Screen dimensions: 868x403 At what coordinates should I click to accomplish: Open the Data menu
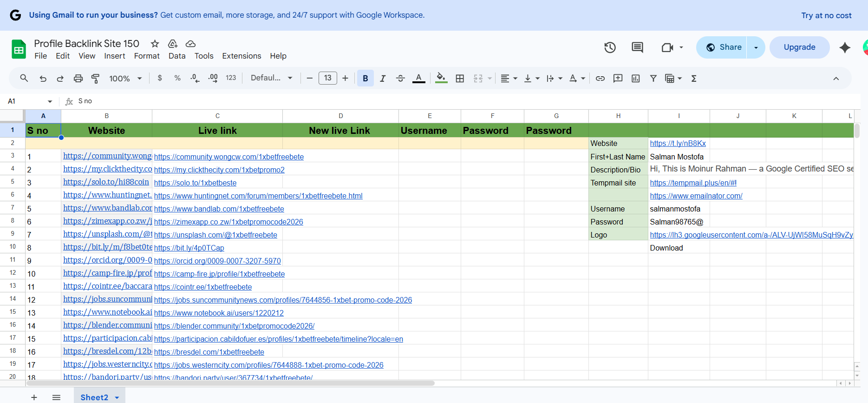pos(177,56)
